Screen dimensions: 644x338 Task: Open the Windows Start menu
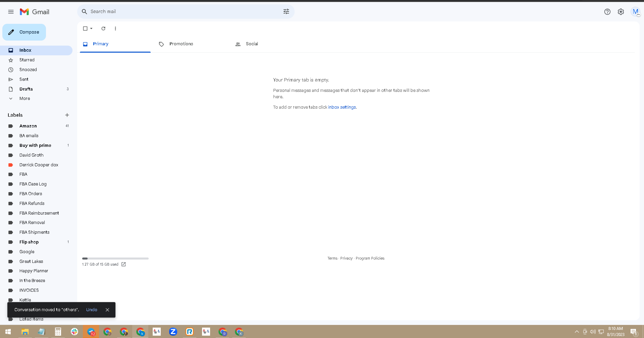8,332
